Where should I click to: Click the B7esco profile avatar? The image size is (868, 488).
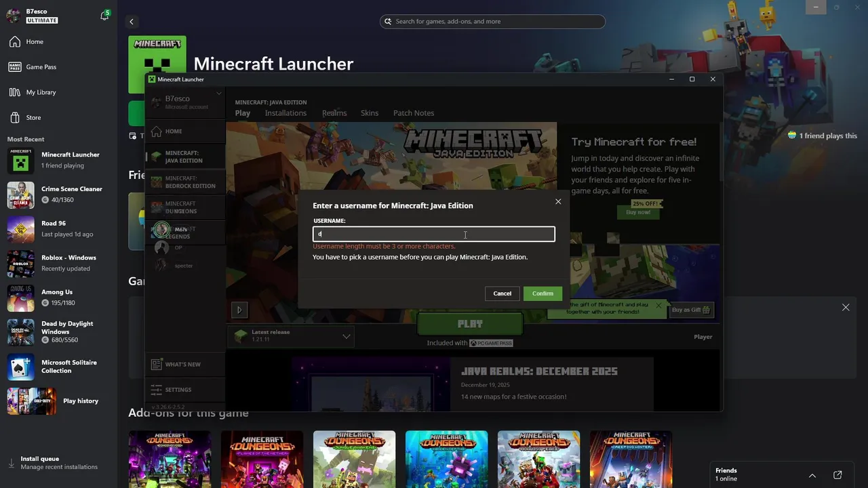coord(14,16)
